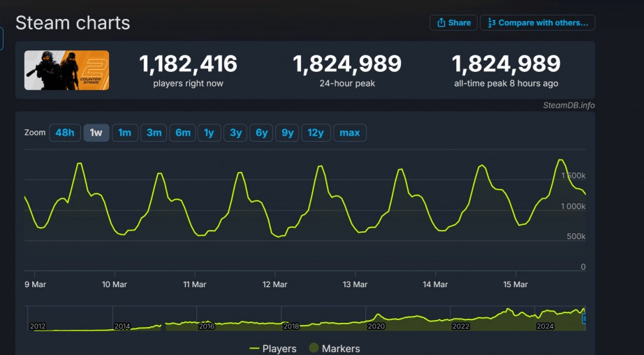Toggle the Markers series in legend
The height and width of the screenshot is (355, 644).
coord(335,349)
